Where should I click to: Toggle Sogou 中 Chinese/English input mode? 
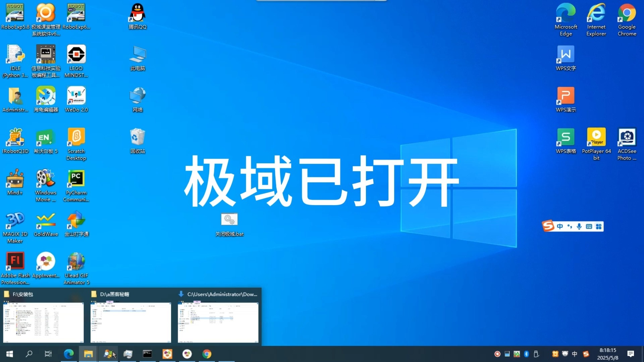560,227
